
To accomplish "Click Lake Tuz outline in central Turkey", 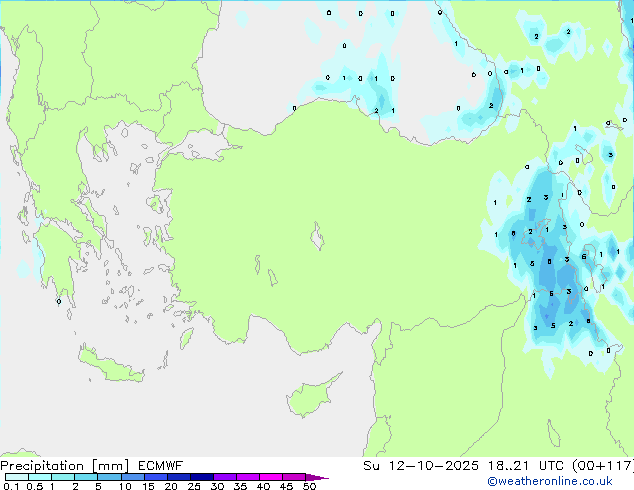I will 317,237.
